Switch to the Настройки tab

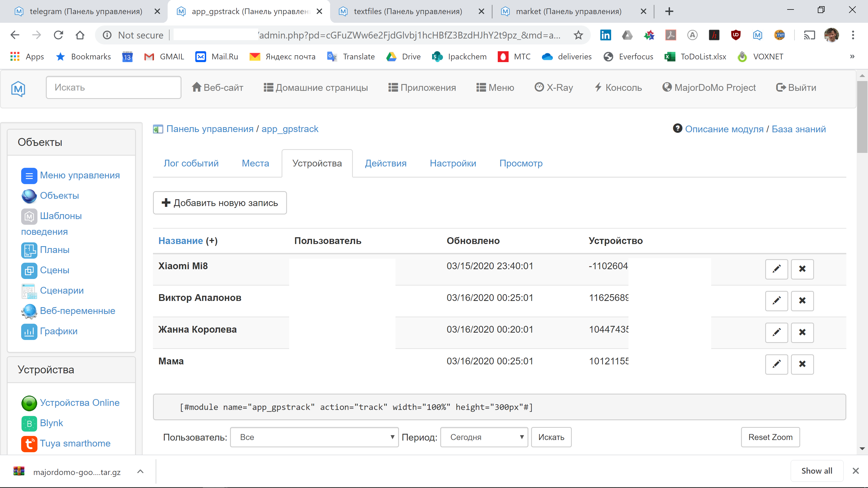pos(453,163)
